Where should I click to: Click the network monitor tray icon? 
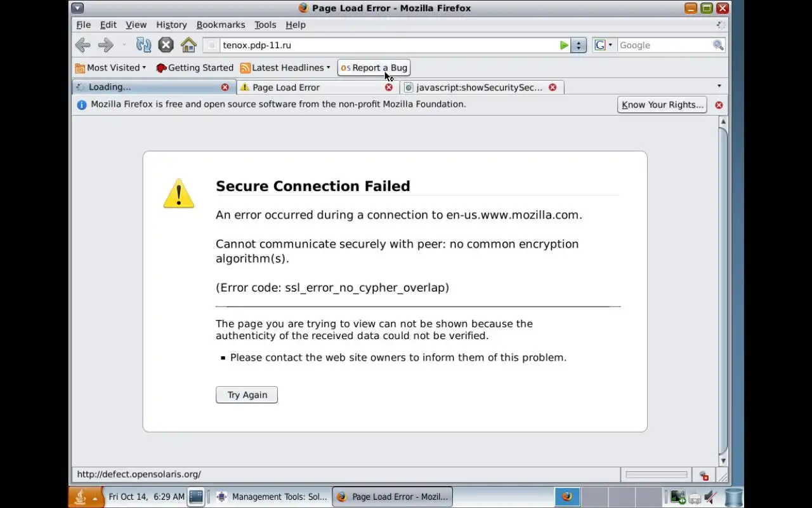point(678,497)
